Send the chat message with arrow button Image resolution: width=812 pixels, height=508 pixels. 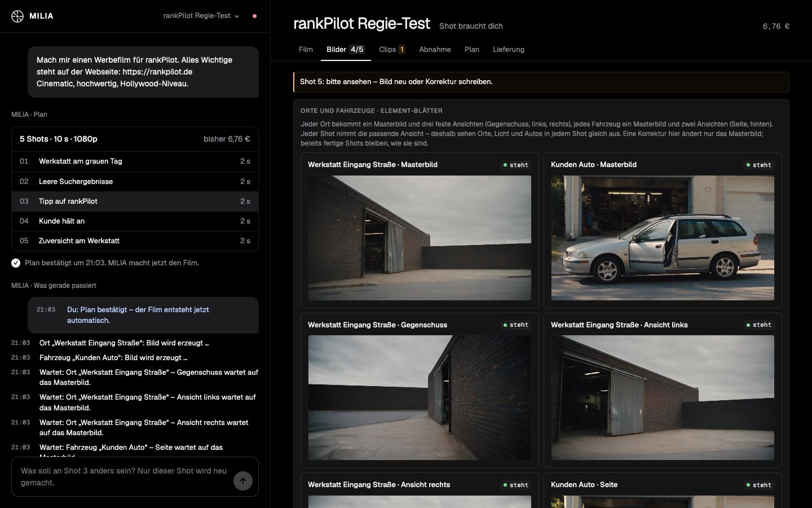pos(243,481)
